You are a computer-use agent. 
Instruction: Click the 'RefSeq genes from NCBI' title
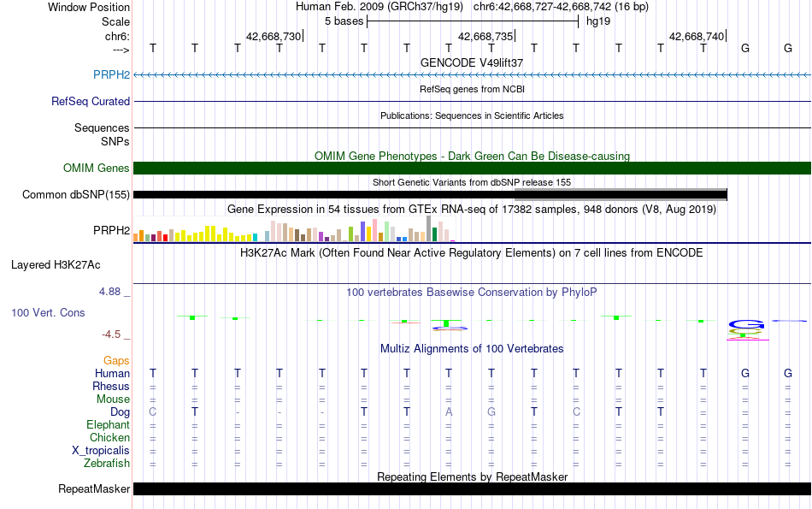click(472, 89)
